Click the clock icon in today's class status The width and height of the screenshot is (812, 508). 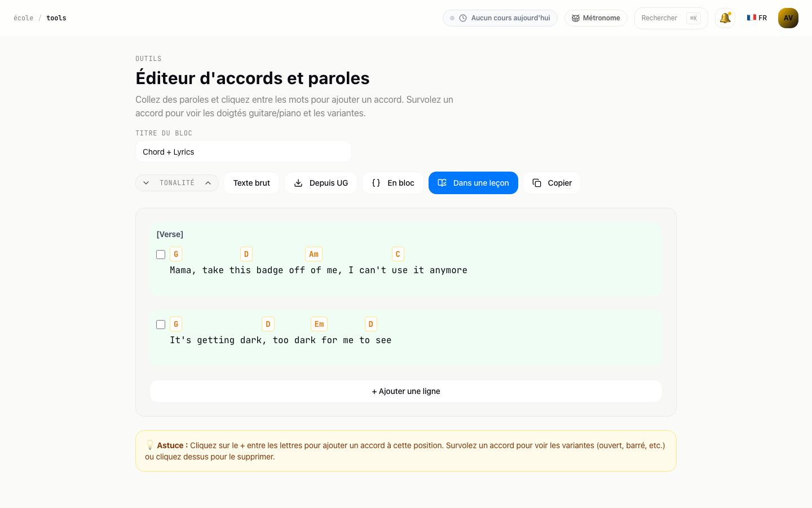(x=463, y=18)
